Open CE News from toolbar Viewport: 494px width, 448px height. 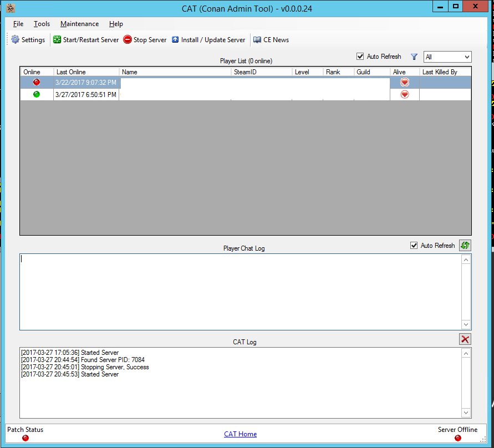pos(271,40)
